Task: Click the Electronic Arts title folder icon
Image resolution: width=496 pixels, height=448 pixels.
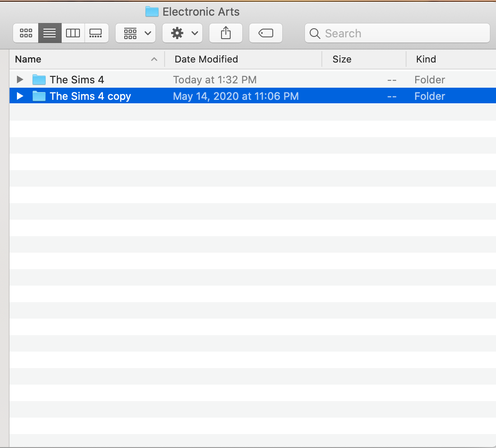Action: tap(152, 12)
